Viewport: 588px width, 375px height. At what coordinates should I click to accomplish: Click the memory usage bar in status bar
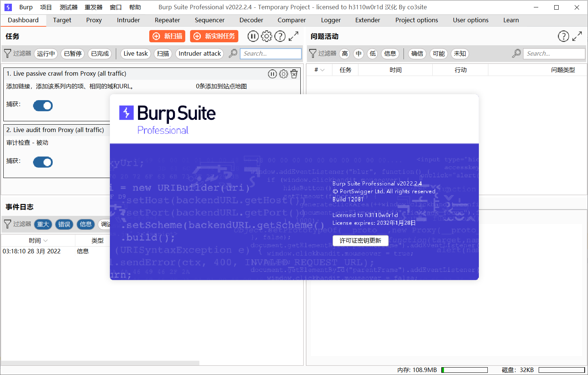pyautogui.click(x=464, y=370)
